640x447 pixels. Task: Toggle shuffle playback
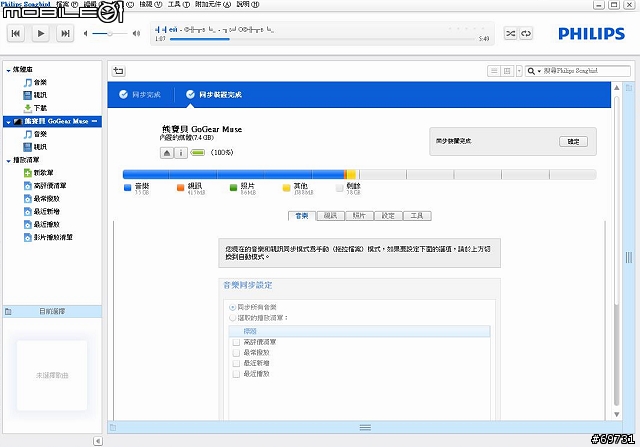(511, 33)
